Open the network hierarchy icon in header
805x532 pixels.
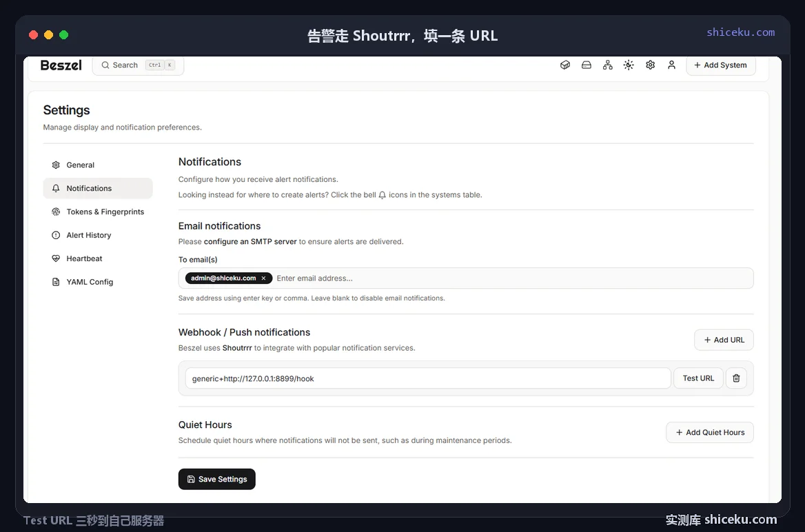tap(608, 65)
